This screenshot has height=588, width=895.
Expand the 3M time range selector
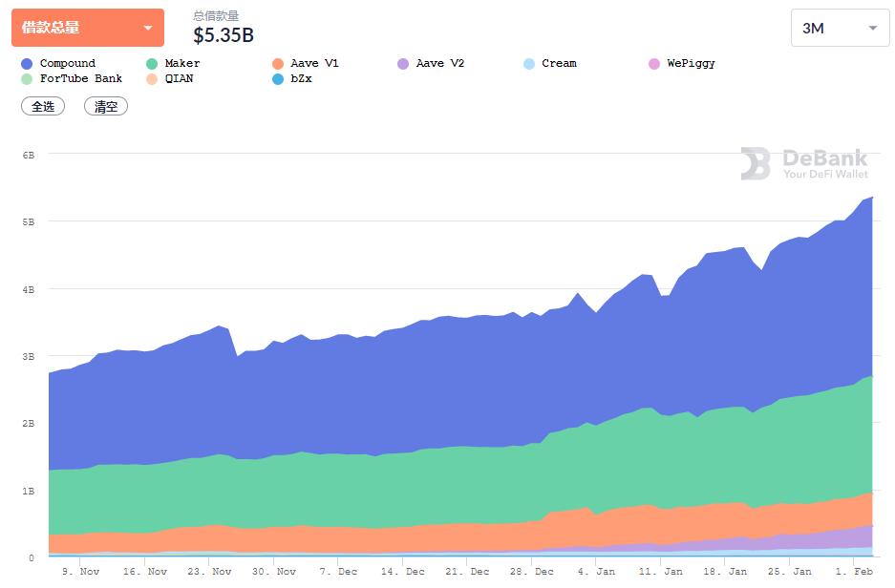click(x=840, y=28)
